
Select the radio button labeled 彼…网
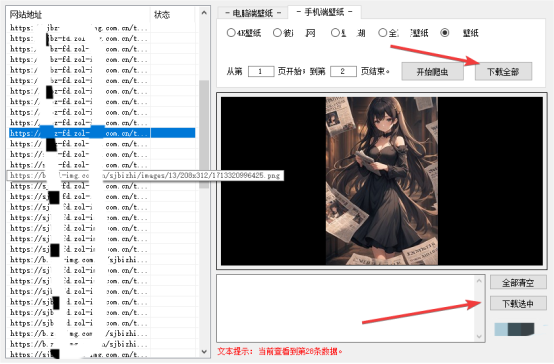294,33
